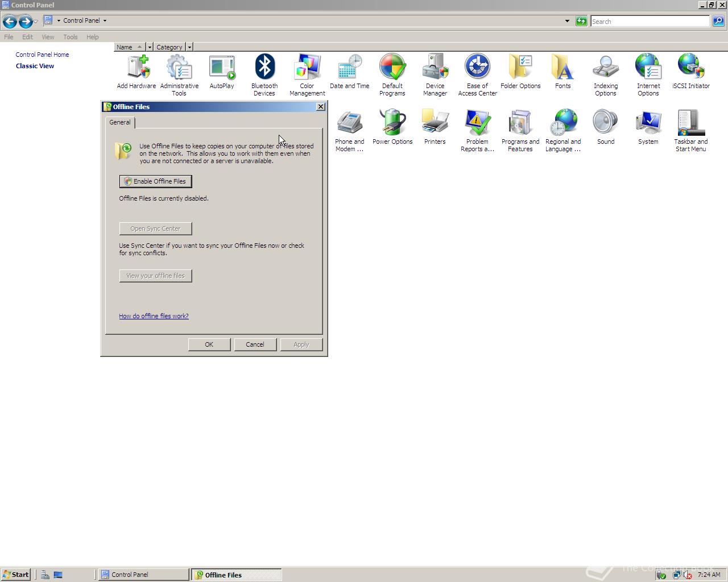
Task: Open Taskbar and Start Menu
Action: coord(691,131)
